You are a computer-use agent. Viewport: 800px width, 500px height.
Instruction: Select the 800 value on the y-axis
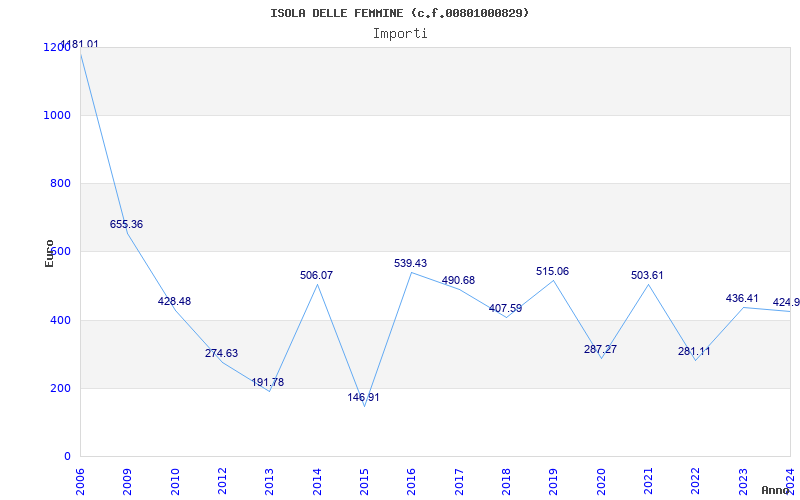pos(62,184)
